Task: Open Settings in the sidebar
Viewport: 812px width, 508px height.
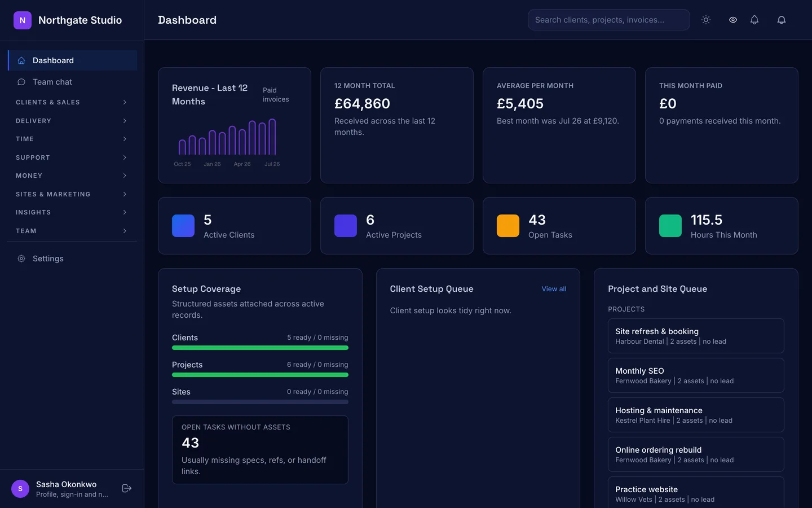Action: tap(72, 259)
